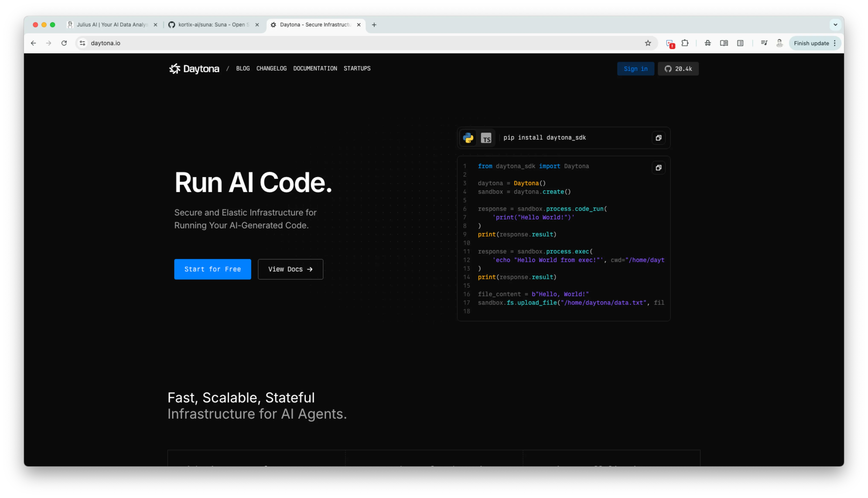
Task: Open DOCUMENTATION in site navigation
Action: (315, 68)
